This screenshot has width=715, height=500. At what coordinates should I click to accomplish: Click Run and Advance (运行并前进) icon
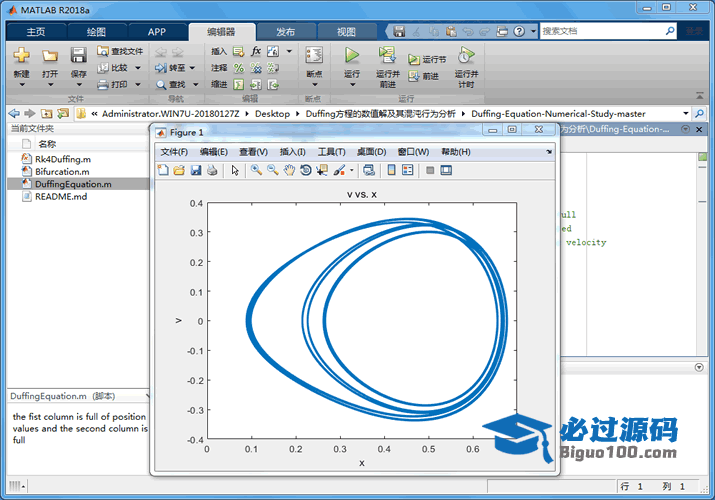(x=387, y=55)
